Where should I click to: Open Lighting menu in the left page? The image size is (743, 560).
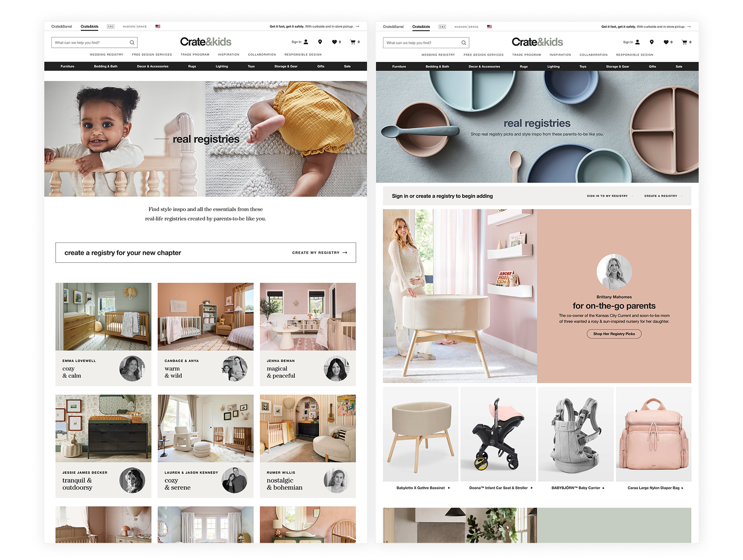click(x=222, y=66)
